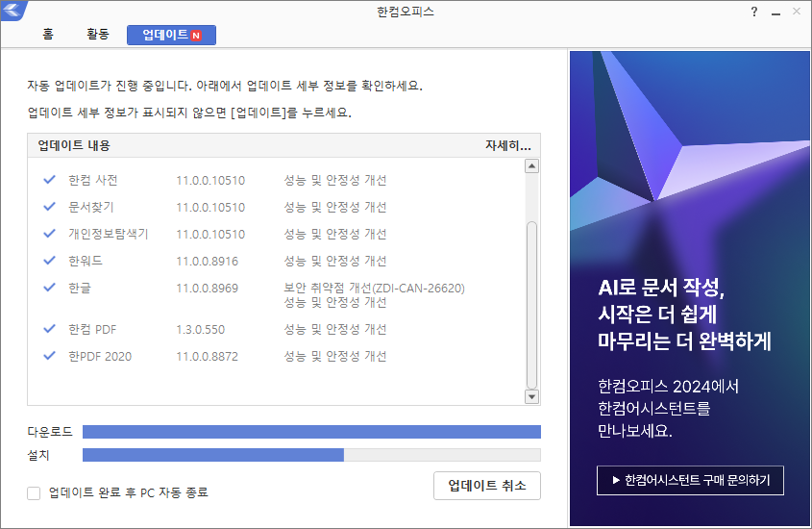Screen dimensions: 812x529
Task: Switch to the 홈 tab
Action: tap(48, 35)
